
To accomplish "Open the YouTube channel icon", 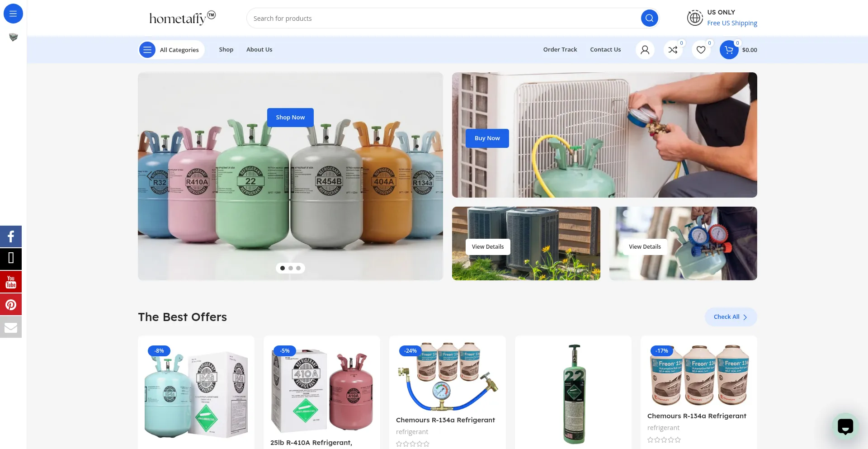I will coord(11,282).
